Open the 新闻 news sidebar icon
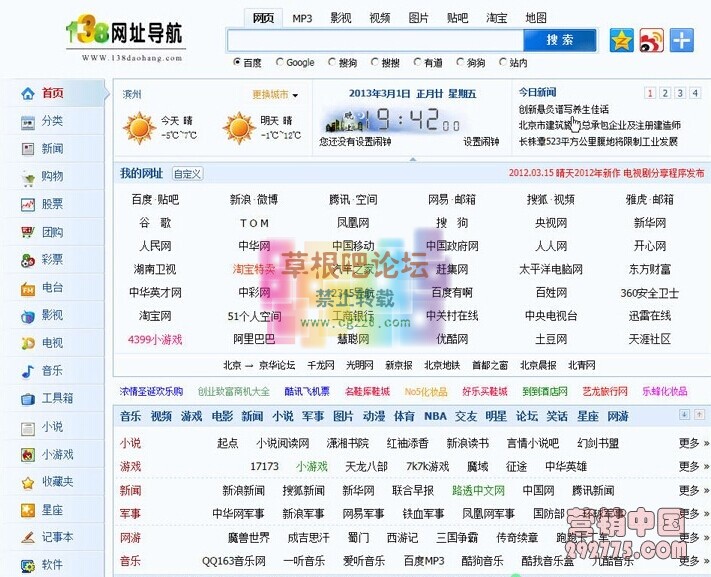Image resolution: width=711 pixels, height=577 pixels. pyautogui.click(x=28, y=149)
